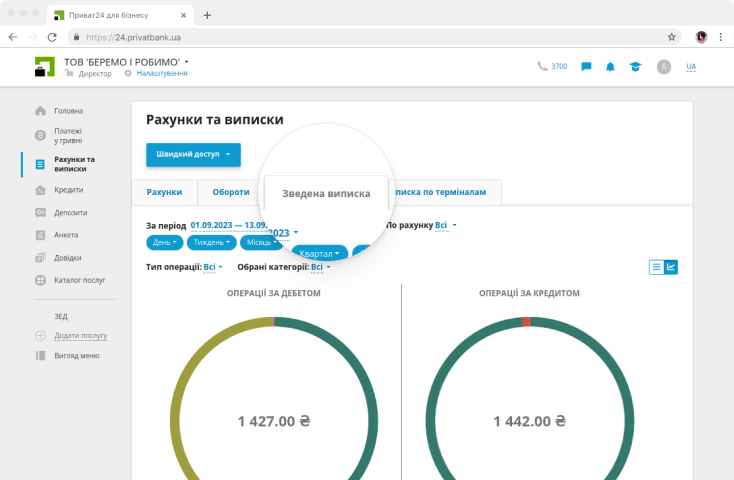The image size is (734, 480).
Task: Switch to chart view of operations
Action: tap(671, 267)
